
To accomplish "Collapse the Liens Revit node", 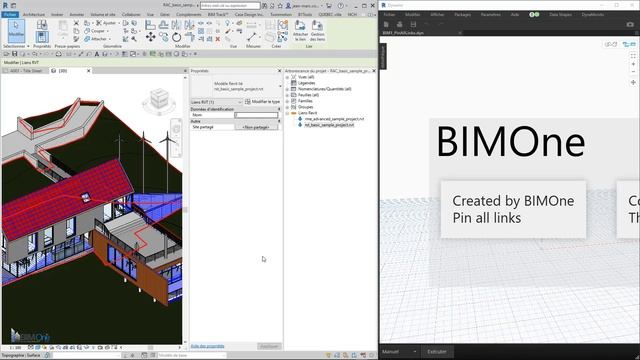I will coord(287,113).
